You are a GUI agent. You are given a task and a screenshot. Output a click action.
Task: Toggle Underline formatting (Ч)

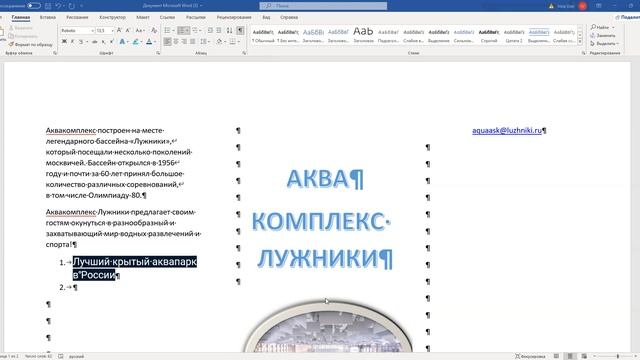click(x=81, y=42)
